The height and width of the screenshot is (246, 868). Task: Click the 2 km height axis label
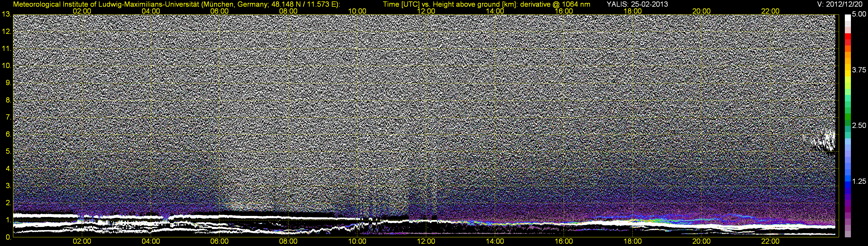click(8, 203)
